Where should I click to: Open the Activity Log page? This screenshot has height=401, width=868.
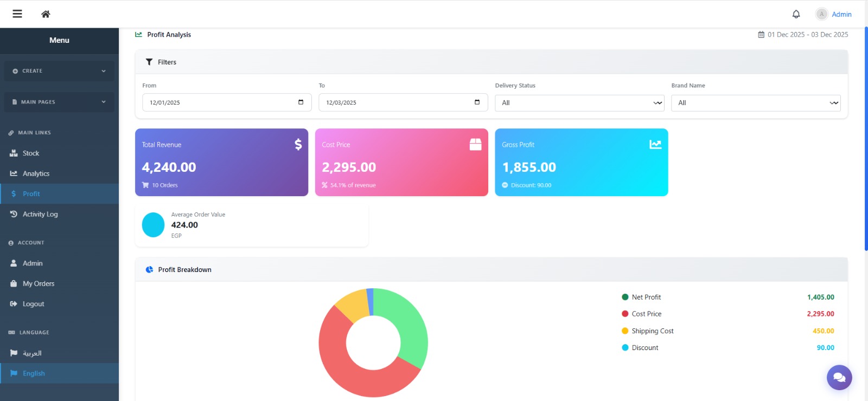click(40, 214)
